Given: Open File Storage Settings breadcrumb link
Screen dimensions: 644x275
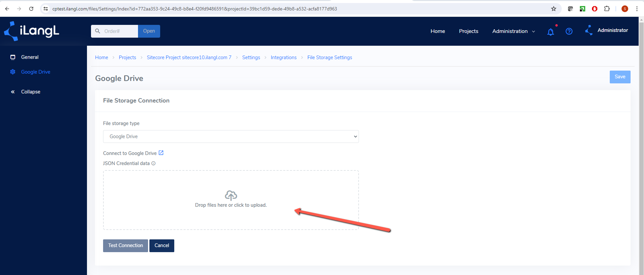Looking at the screenshot, I should point(330,57).
